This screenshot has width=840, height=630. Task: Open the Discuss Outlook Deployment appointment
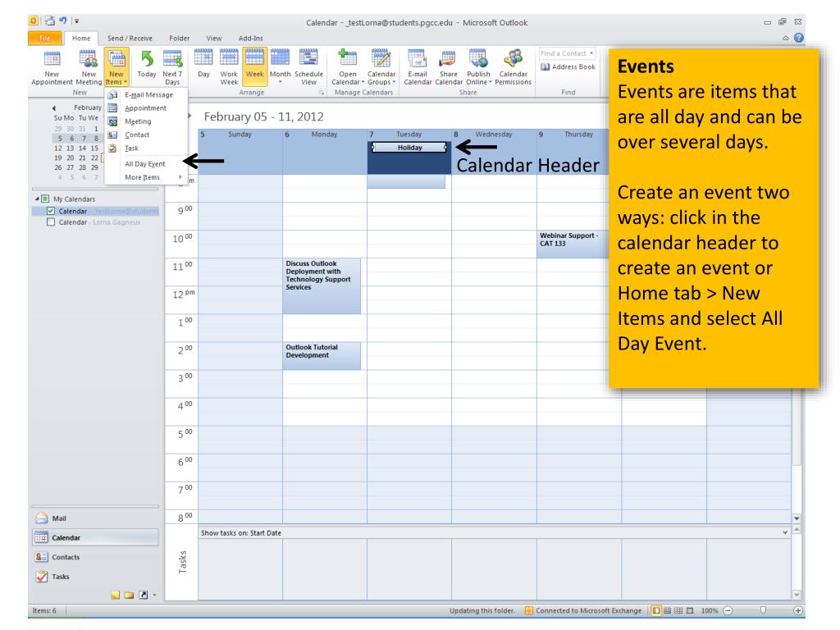[x=322, y=286]
